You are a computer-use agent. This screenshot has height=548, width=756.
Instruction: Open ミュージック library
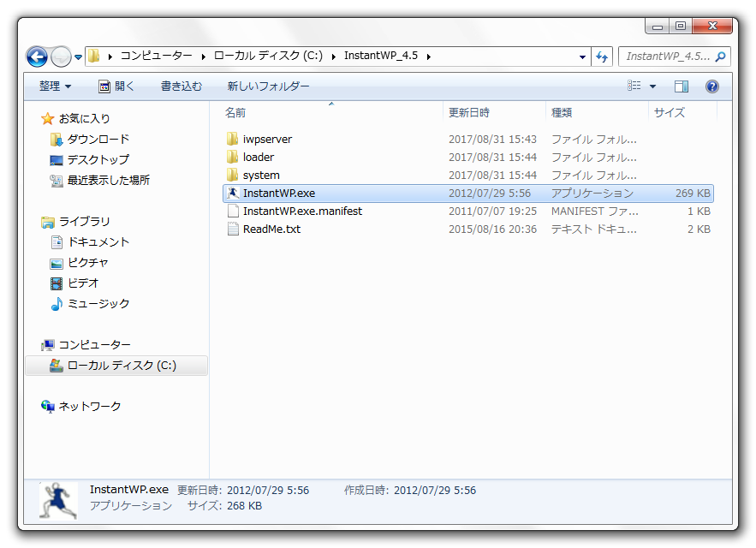(x=98, y=304)
